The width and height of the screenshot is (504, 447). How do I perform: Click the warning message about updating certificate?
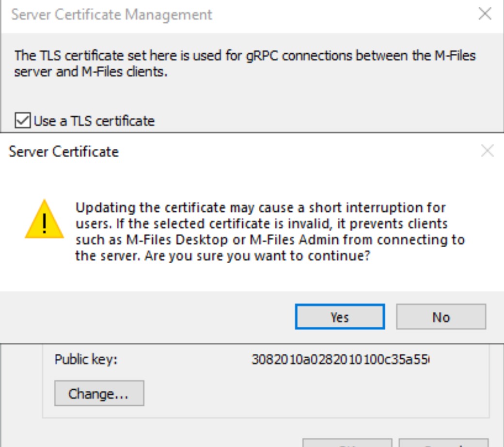pyautogui.click(x=270, y=232)
